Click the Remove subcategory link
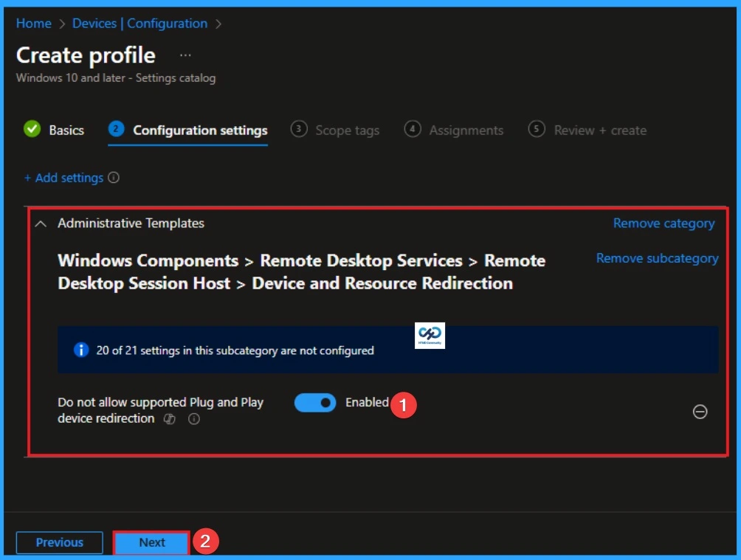The width and height of the screenshot is (741, 560). tap(656, 258)
